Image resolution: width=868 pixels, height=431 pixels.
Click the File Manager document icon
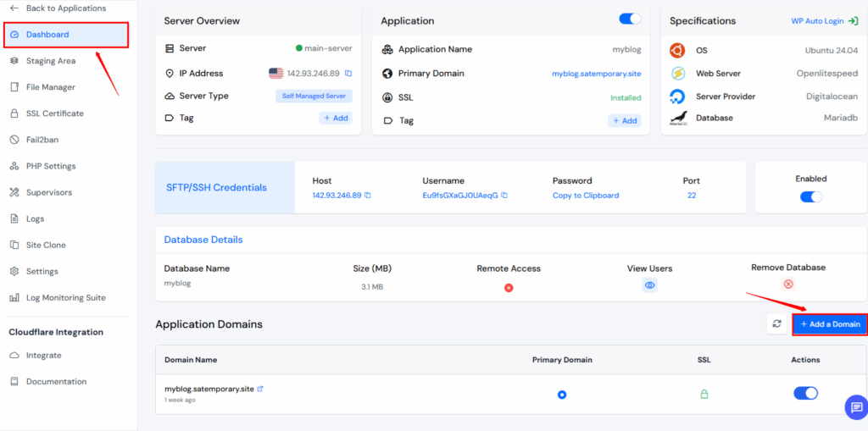click(14, 87)
